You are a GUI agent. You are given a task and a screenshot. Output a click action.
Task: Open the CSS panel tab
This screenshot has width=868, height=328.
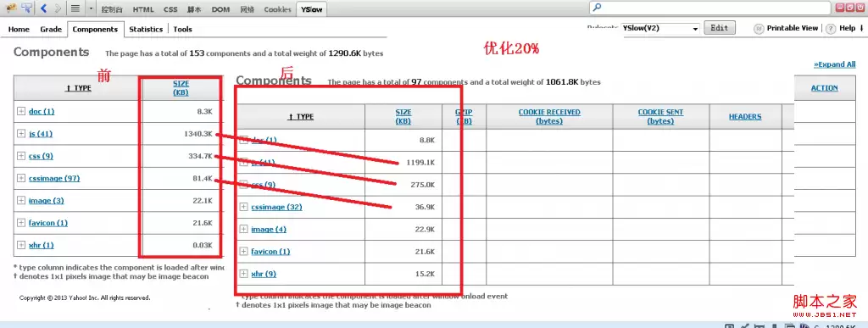[x=170, y=9]
